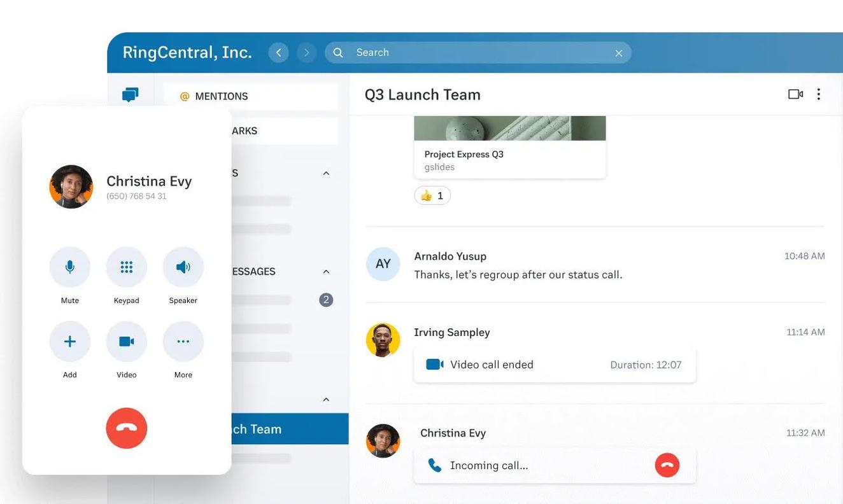Click the 'Thanks, let's regroup' message text
This screenshot has width=843, height=504.
tap(518, 274)
